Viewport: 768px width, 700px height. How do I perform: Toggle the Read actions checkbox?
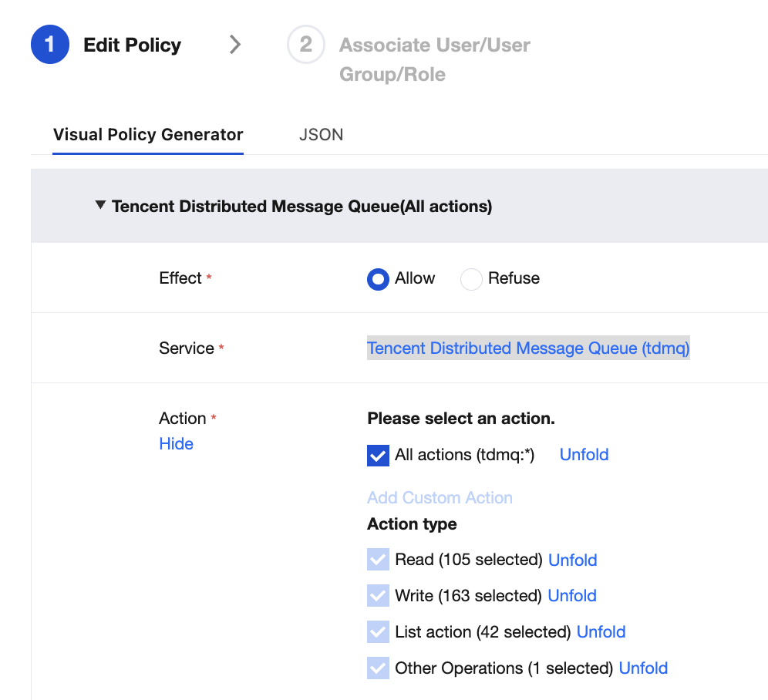tap(378, 560)
